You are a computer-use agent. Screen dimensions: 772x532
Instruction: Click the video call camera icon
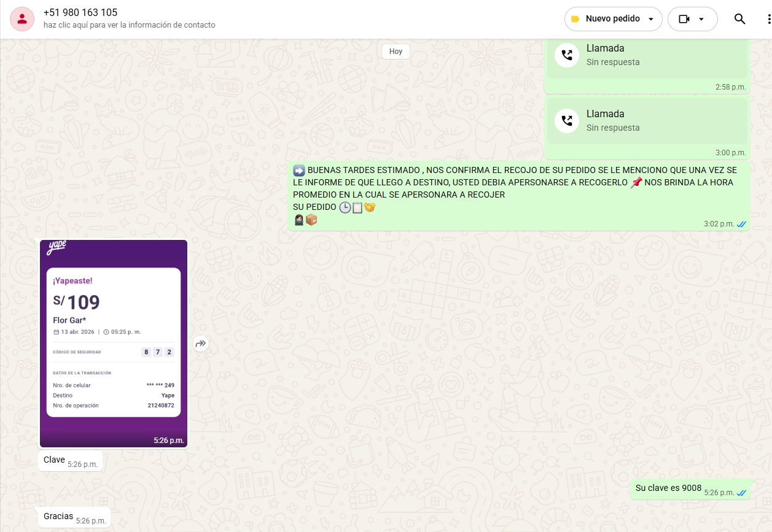(684, 19)
